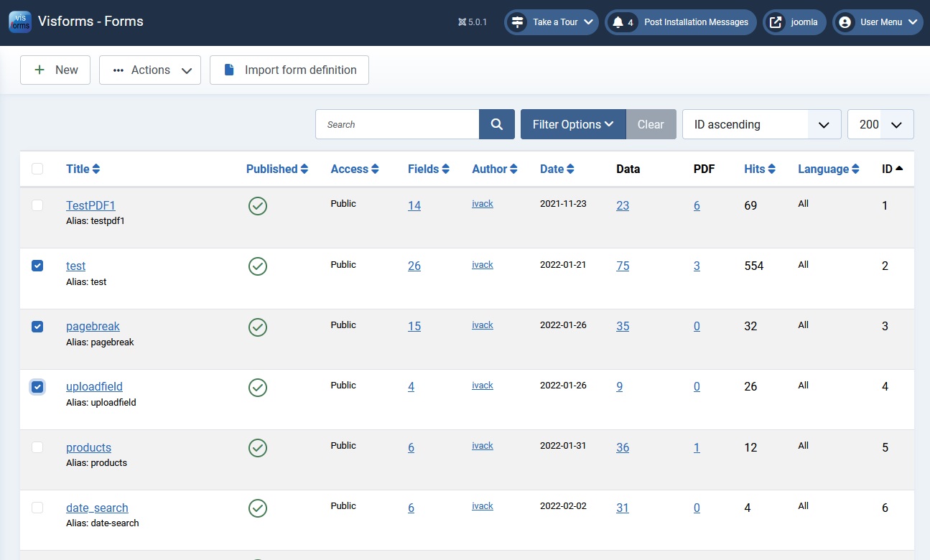The height and width of the screenshot is (560, 930).
Task: View the Post Installation Messages notifications
Action: [x=680, y=22]
